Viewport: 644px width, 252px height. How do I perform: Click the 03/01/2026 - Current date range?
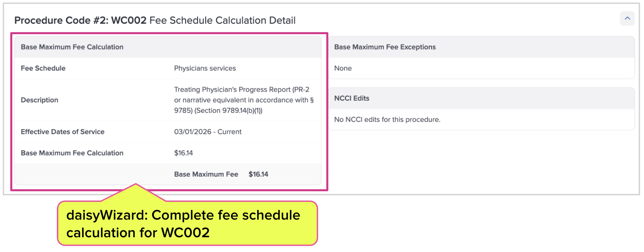208,132
